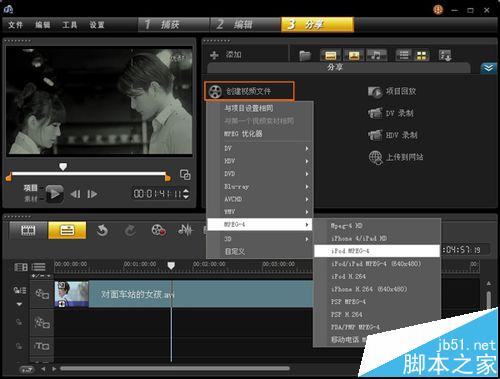Screen dimensions: 500x379
Task: Open the folder import icon in the library
Action: tap(305, 55)
